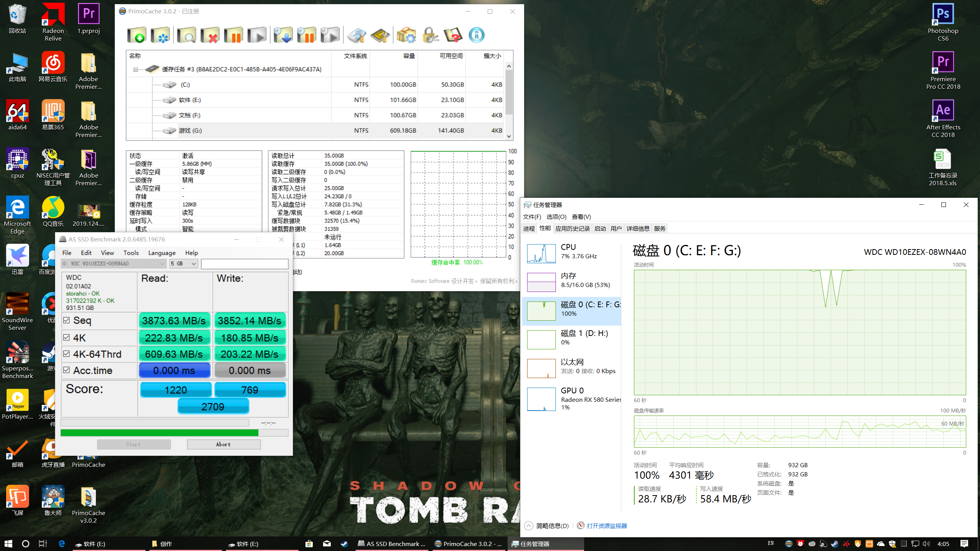Select the 磁盘 1 (D: H:) performance thumbnail
This screenshot has width=980, height=551.
click(x=572, y=338)
